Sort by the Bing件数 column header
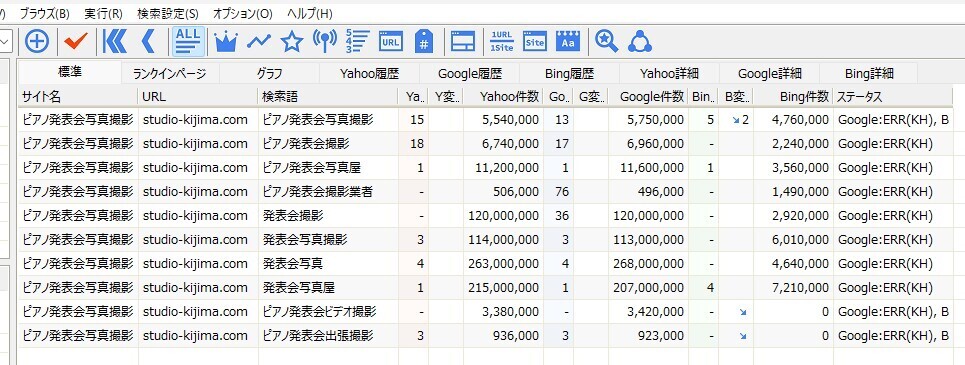 coord(793,97)
